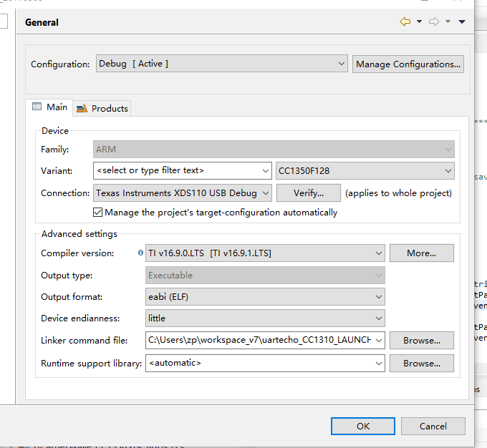Open the forward history dropdown arrow

tap(448, 21)
